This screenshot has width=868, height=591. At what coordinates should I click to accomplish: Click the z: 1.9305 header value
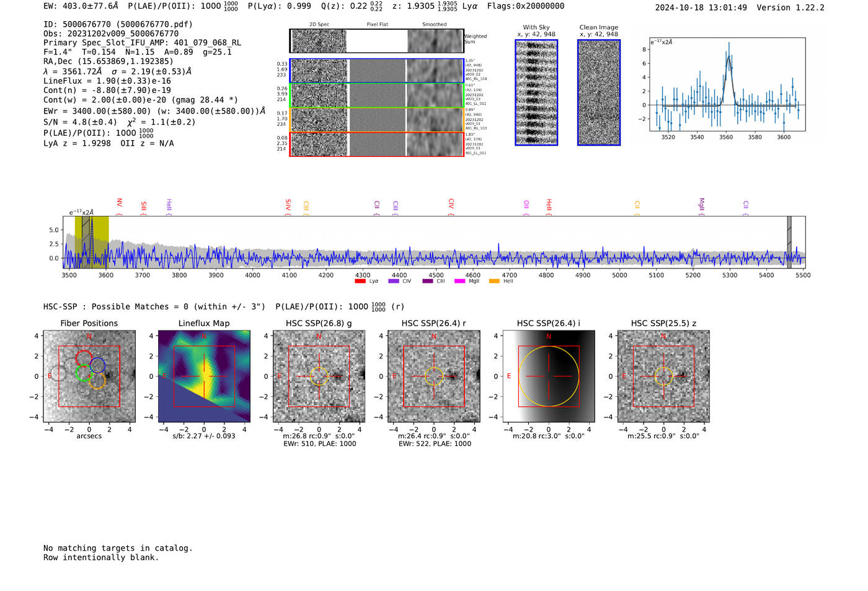tap(425, 6)
